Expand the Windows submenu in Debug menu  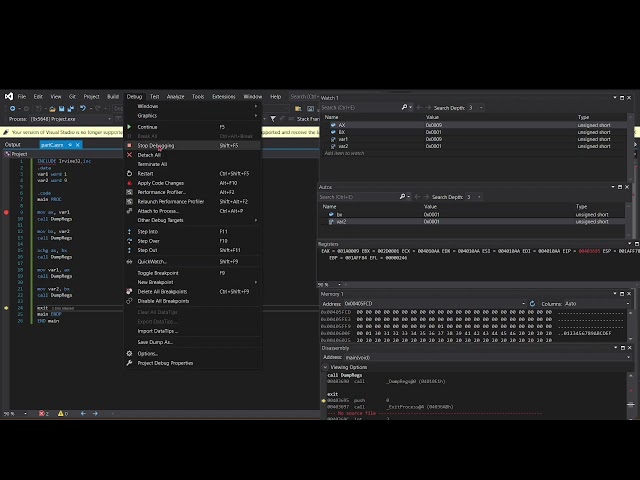click(192, 106)
